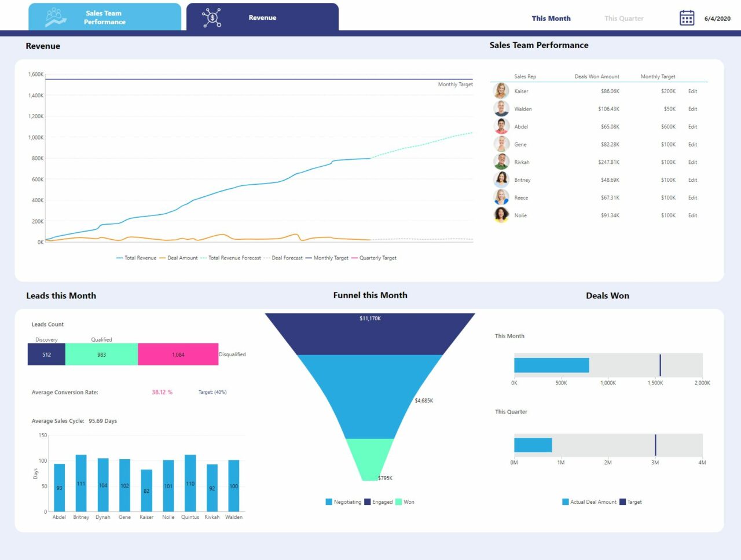Edit Abdel's monthly target
Viewport: 741px width, 560px height.
point(692,126)
